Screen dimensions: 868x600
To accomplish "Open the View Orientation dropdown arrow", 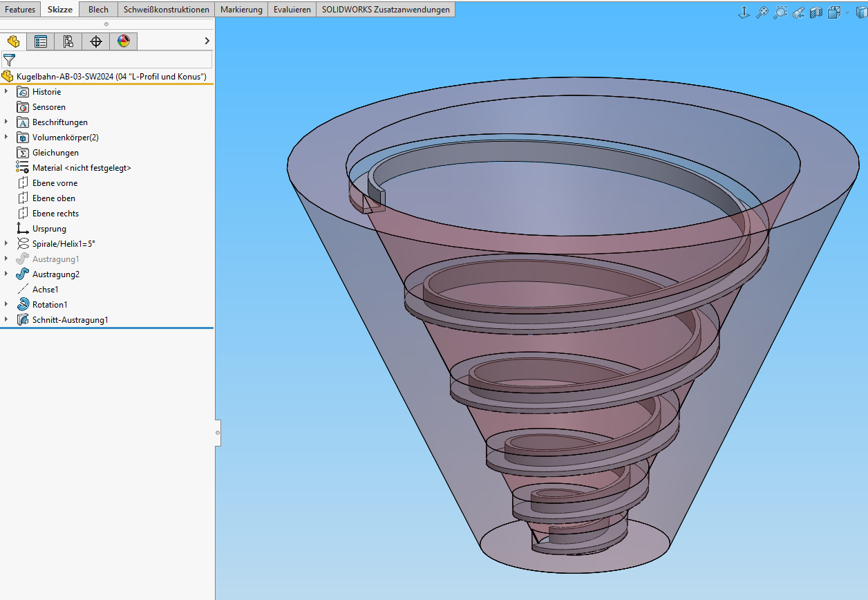I will pos(847,12).
